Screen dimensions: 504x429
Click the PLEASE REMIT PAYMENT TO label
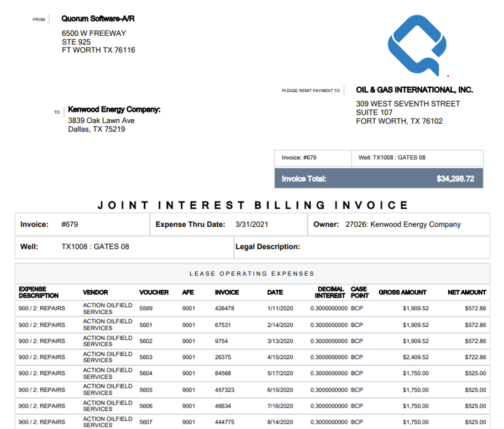[x=311, y=91]
